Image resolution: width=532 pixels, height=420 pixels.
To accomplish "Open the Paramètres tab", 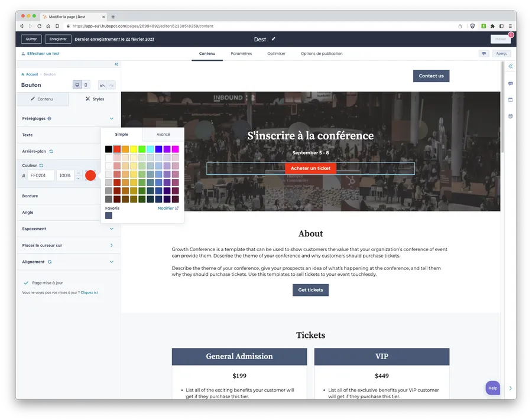I will (241, 54).
